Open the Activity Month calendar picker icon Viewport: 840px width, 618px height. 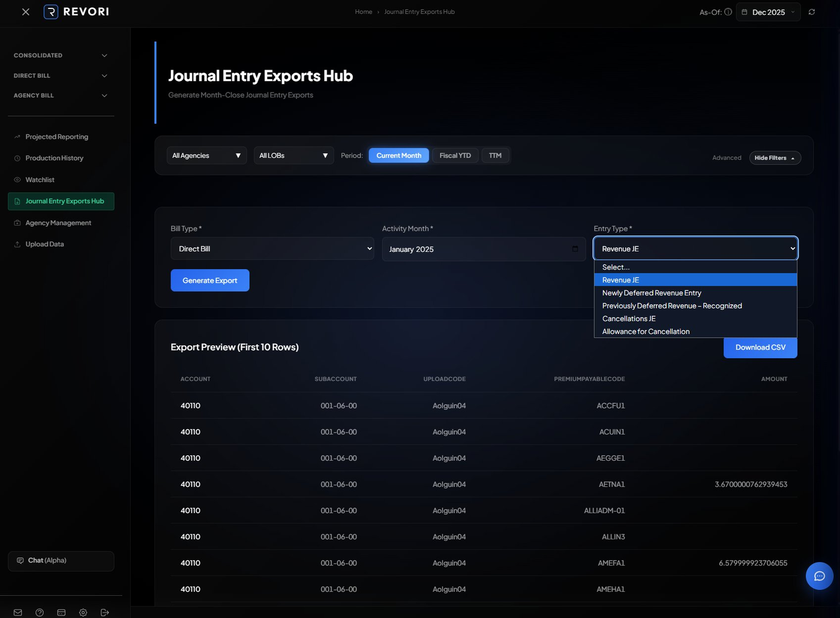point(575,249)
